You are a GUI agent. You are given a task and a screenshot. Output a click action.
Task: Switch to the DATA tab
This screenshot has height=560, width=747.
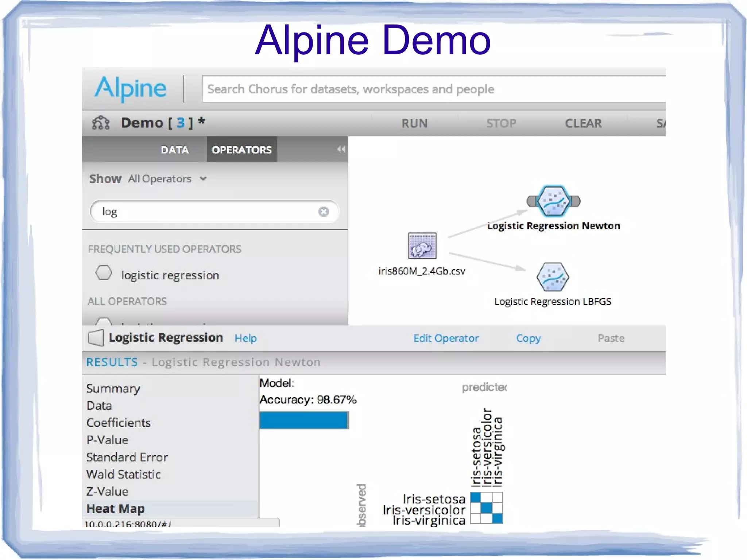point(175,150)
